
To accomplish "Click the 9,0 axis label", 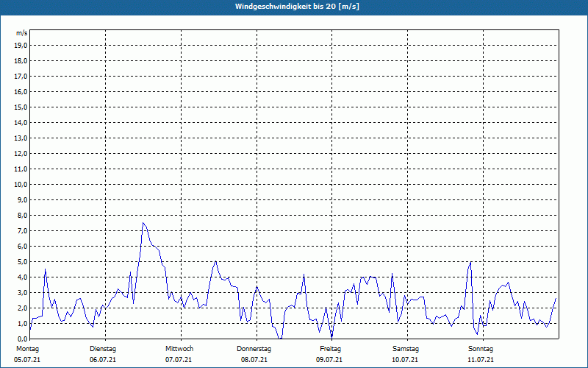I will click(x=21, y=199).
